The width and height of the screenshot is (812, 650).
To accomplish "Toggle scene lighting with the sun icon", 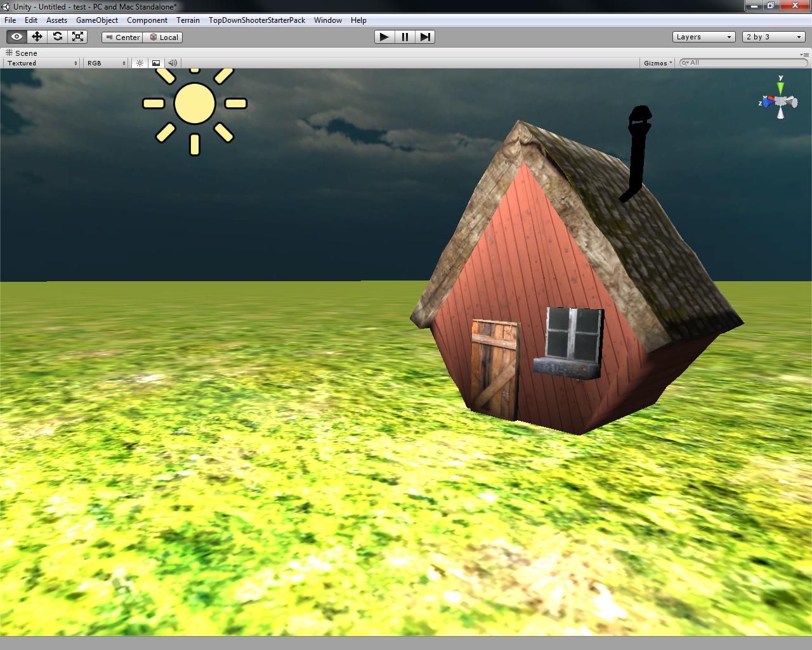I will 140,63.
